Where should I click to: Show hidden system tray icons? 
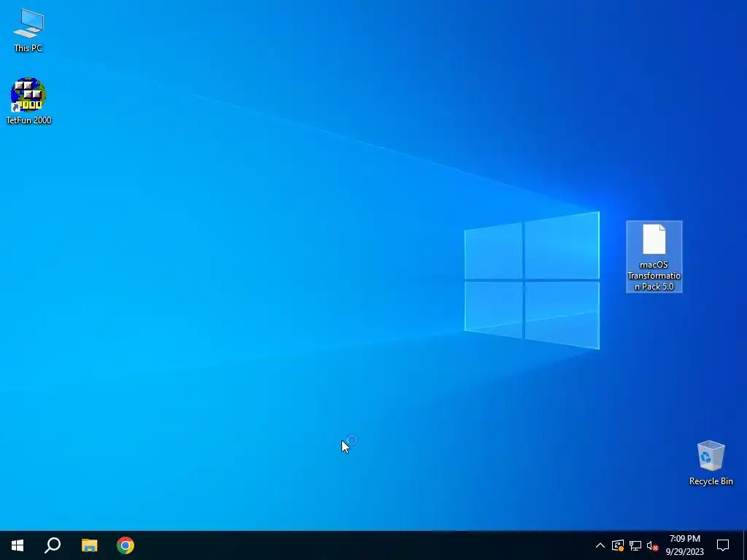click(x=600, y=545)
